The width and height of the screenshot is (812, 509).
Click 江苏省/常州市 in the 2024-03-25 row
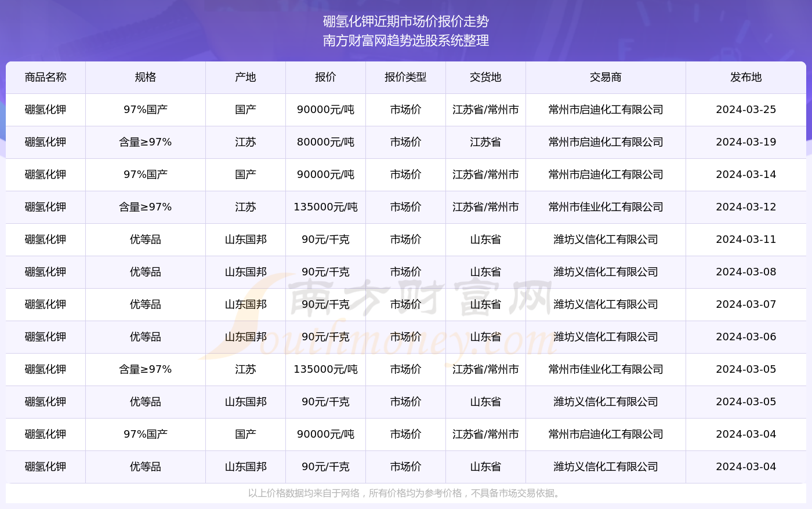485,110
